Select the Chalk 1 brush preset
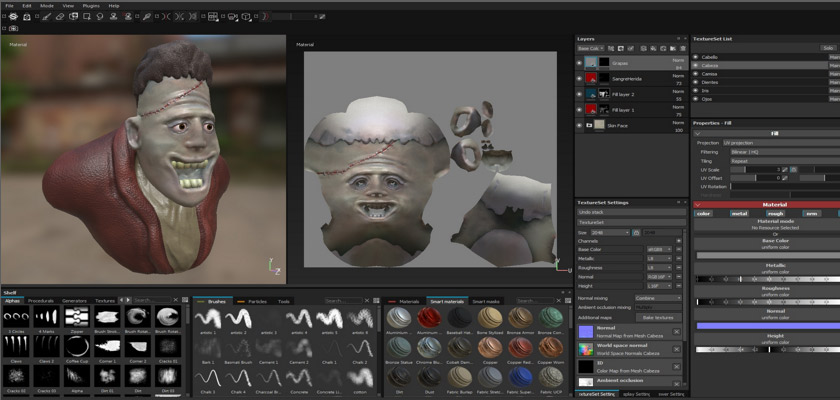 pos(331,347)
